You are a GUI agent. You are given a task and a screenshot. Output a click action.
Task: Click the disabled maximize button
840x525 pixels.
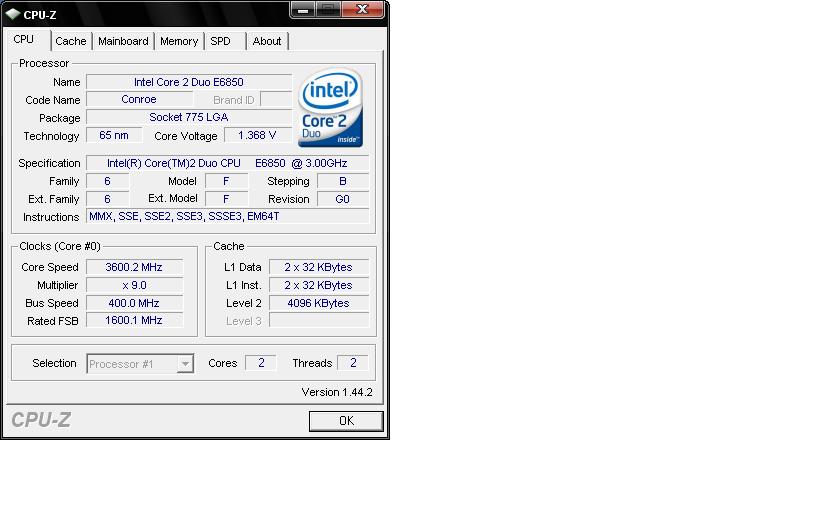pos(328,10)
